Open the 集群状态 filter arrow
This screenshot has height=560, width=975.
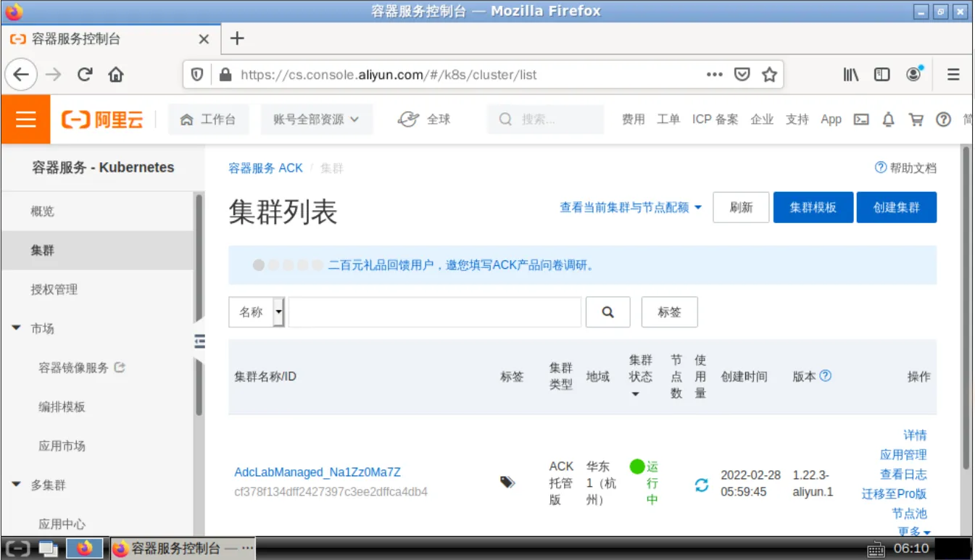point(636,395)
